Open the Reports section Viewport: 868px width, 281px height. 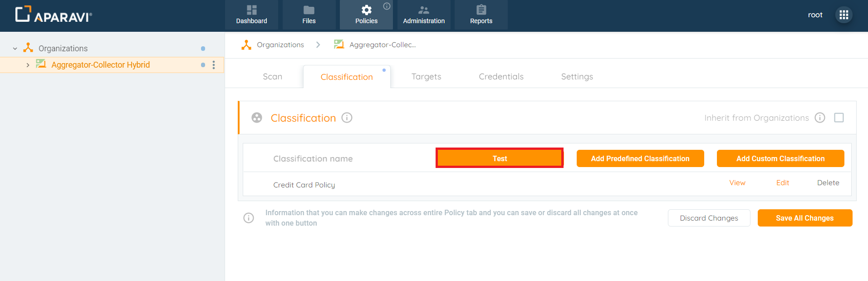481,15
